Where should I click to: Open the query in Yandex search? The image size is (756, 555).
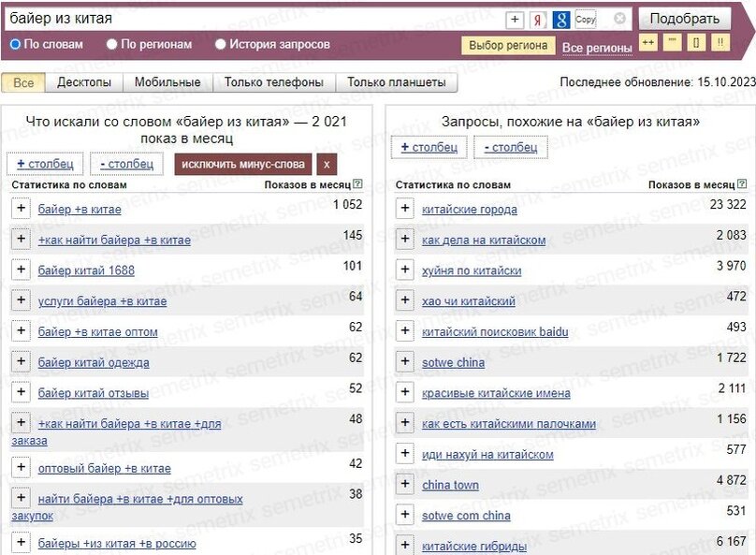tap(538, 19)
